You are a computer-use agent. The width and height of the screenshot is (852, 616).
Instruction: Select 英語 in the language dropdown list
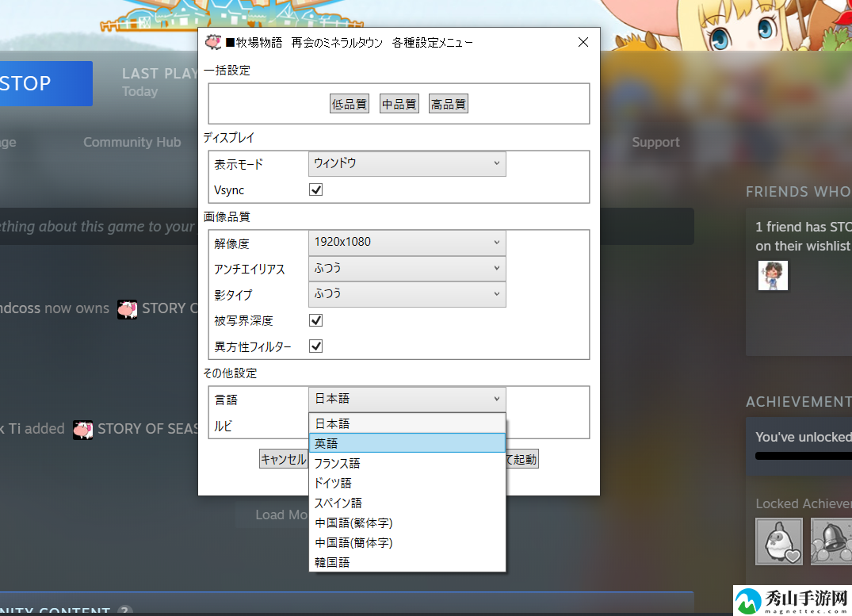(407, 443)
